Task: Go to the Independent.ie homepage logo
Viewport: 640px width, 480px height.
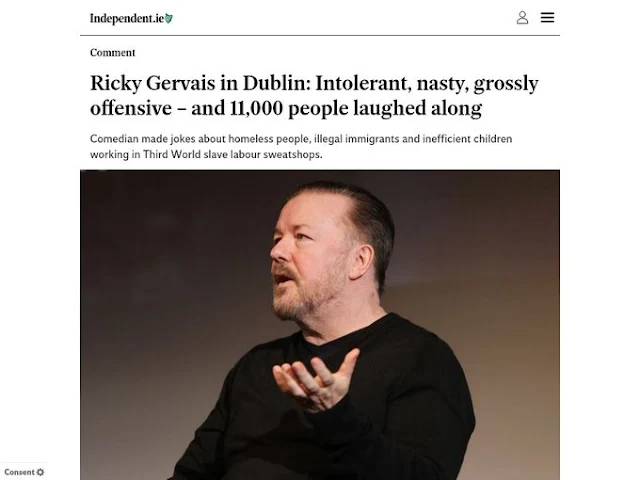Action: (131, 18)
